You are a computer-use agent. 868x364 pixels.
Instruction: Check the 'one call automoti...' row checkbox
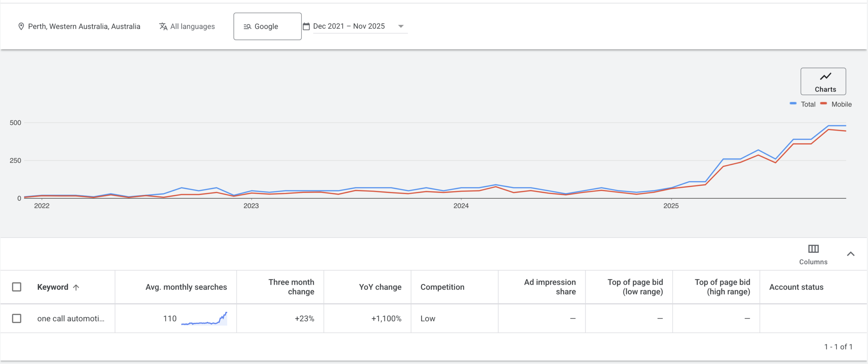(17, 319)
